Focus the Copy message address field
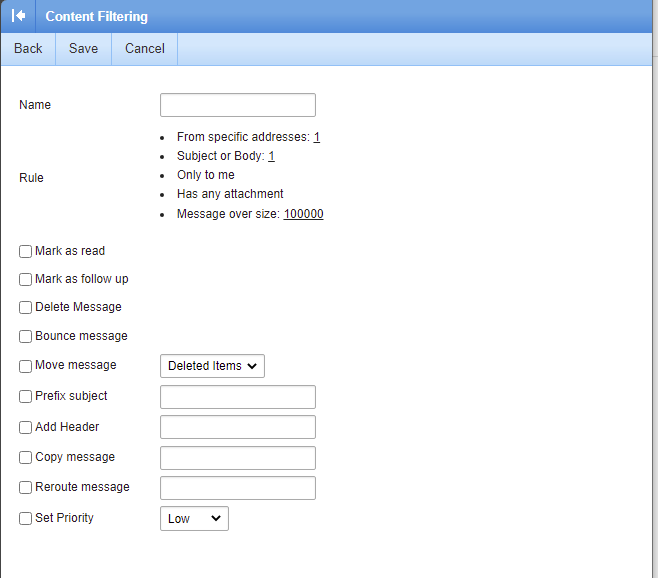 238,458
